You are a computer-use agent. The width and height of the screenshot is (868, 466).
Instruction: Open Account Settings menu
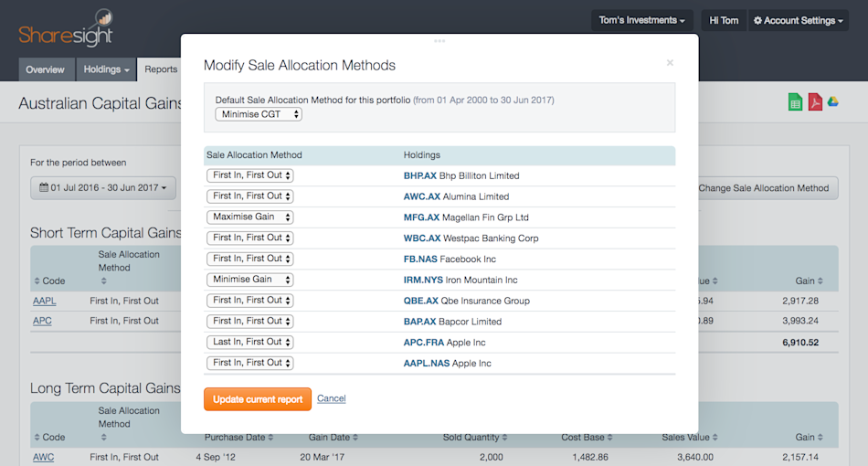(799, 20)
